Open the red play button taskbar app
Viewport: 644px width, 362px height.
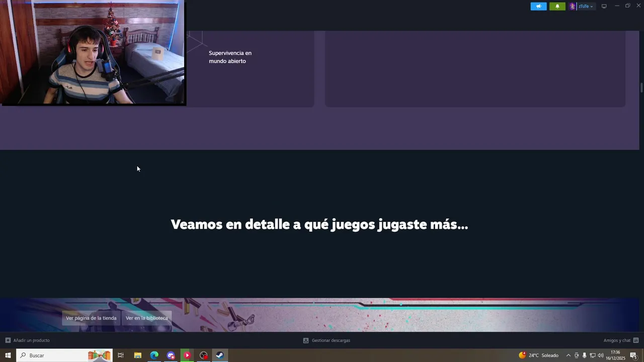pyautogui.click(x=187, y=355)
